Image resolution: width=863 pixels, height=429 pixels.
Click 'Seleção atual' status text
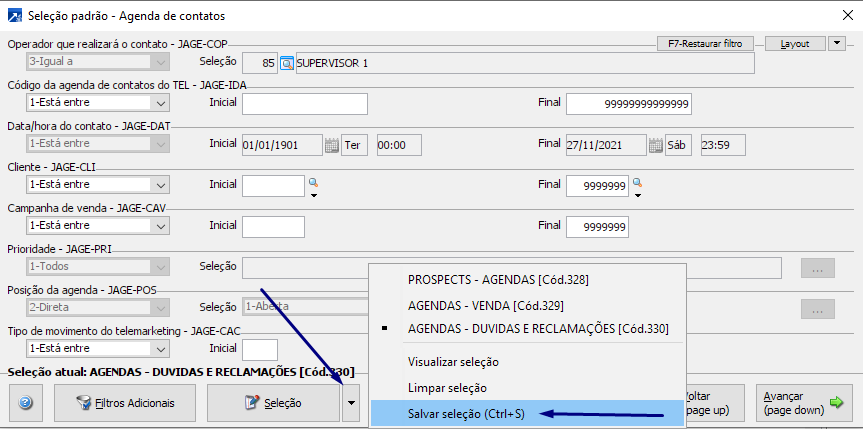tap(181, 372)
